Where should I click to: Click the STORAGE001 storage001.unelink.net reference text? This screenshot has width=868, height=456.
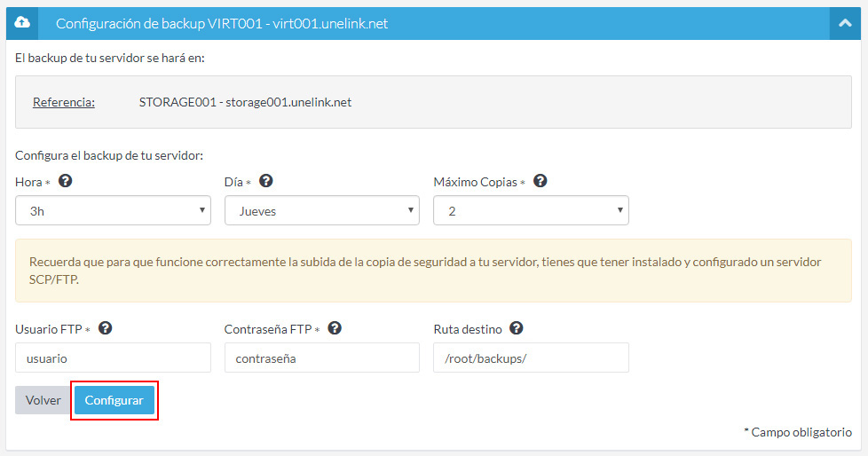pyautogui.click(x=245, y=102)
